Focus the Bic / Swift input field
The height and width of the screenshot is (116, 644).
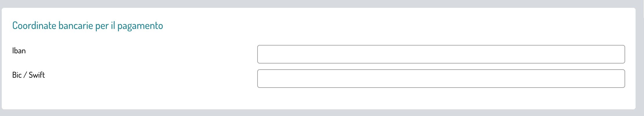(441, 79)
